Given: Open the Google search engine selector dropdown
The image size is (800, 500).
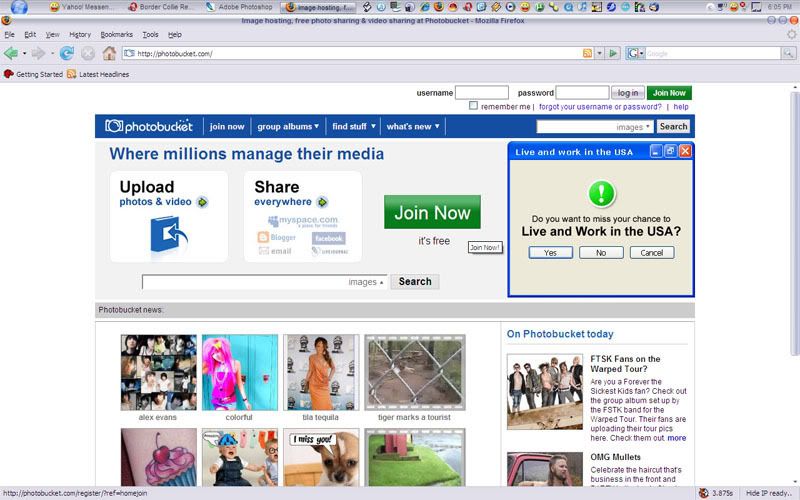Looking at the screenshot, I should point(636,53).
